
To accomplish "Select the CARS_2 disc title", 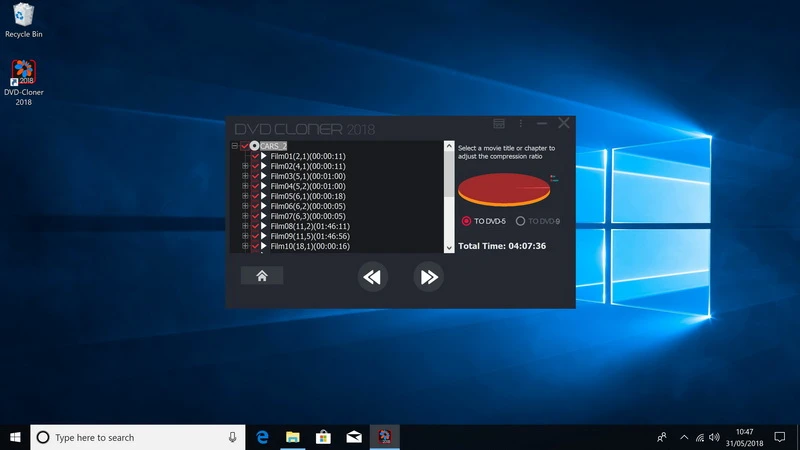I will tap(273, 146).
